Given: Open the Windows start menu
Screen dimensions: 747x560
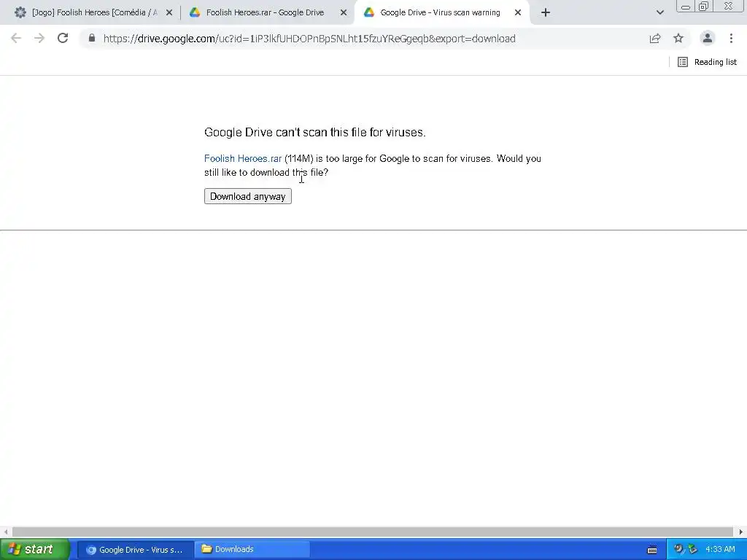Looking at the screenshot, I should [34, 549].
